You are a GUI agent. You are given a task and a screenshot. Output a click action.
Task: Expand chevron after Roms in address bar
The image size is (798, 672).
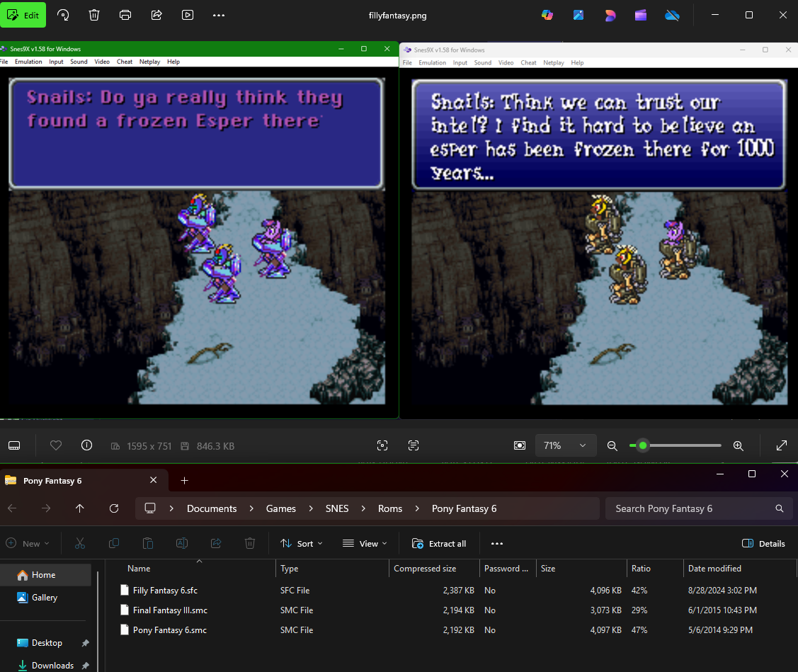[417, 508]
